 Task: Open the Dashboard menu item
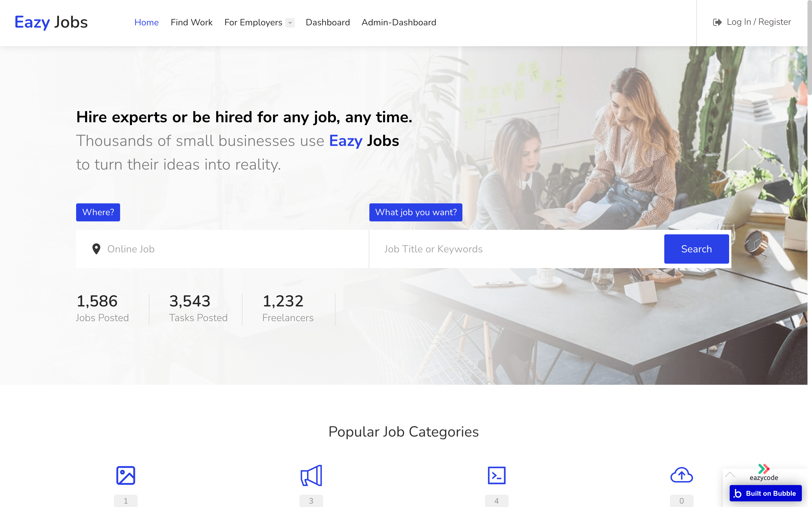(328, 23)
